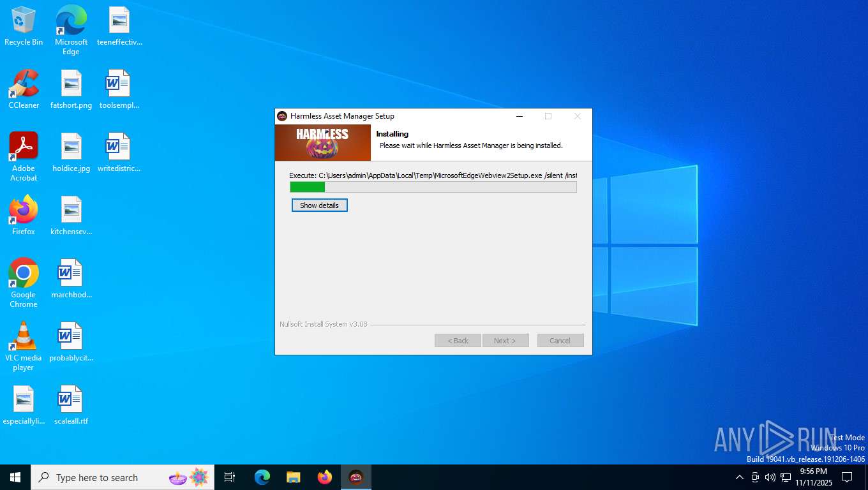Open Task View on the taskbar
The height and width of the screenshot is (490, 868).
click(x=230, y=477)
